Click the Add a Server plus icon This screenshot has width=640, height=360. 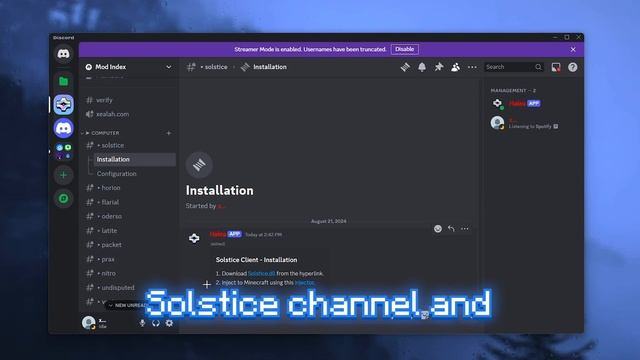click(63, 175)
